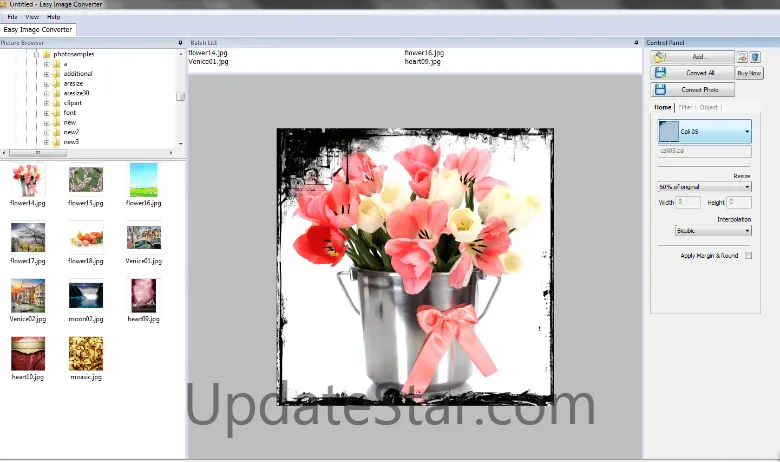Switch to the Home tab
This screenshot has width=780, height=462.
(x=662, y=107)
